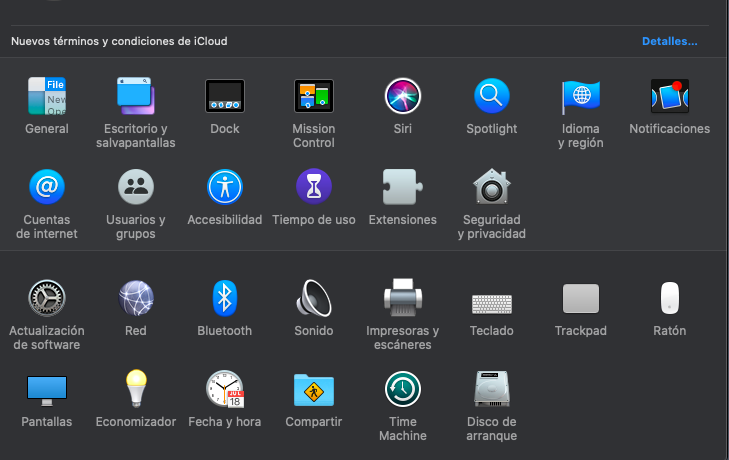Open Mission Control preferences

point(313,97)
